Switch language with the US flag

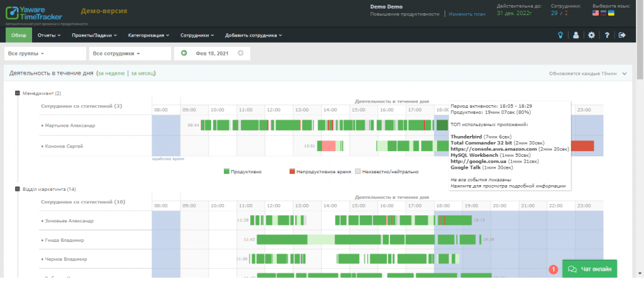596,13
